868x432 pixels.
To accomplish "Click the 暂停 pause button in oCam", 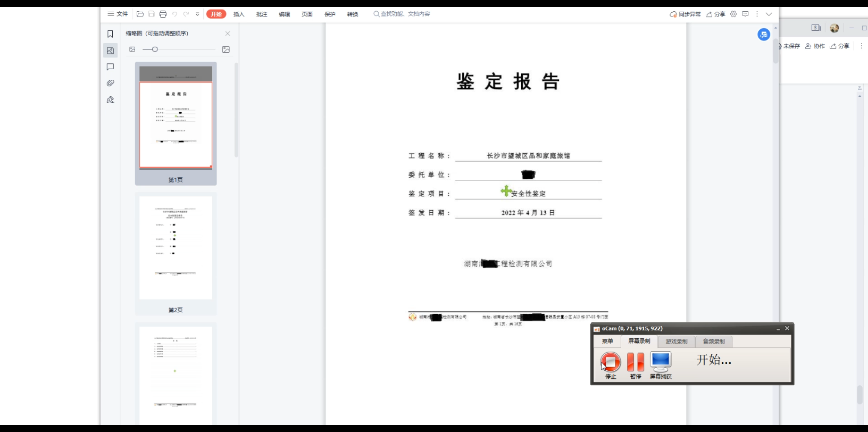I will pyautogui.click(x=636, y=365).
